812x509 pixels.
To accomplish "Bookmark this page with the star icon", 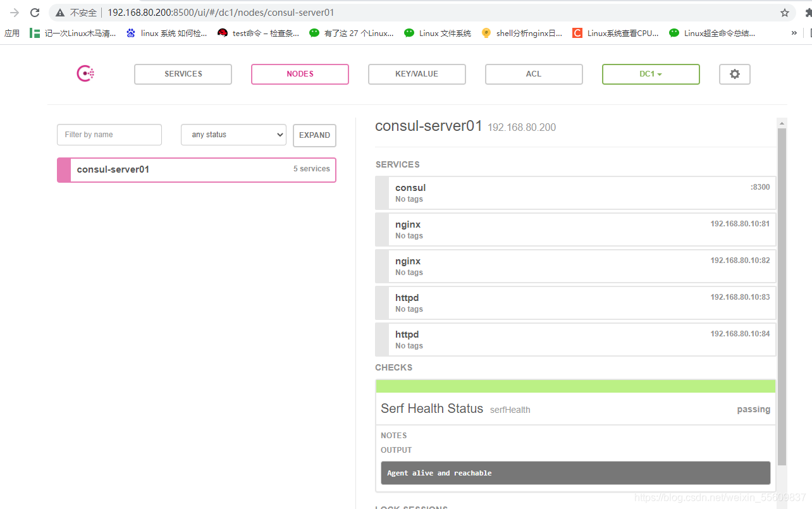I will [x=785, y=13].
